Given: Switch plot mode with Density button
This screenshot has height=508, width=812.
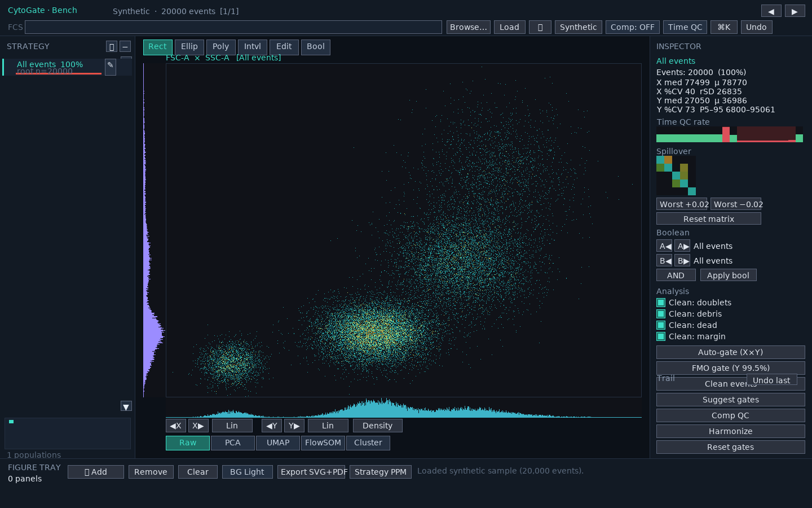Looking at the screenshot, I should (x=378, y=426).
